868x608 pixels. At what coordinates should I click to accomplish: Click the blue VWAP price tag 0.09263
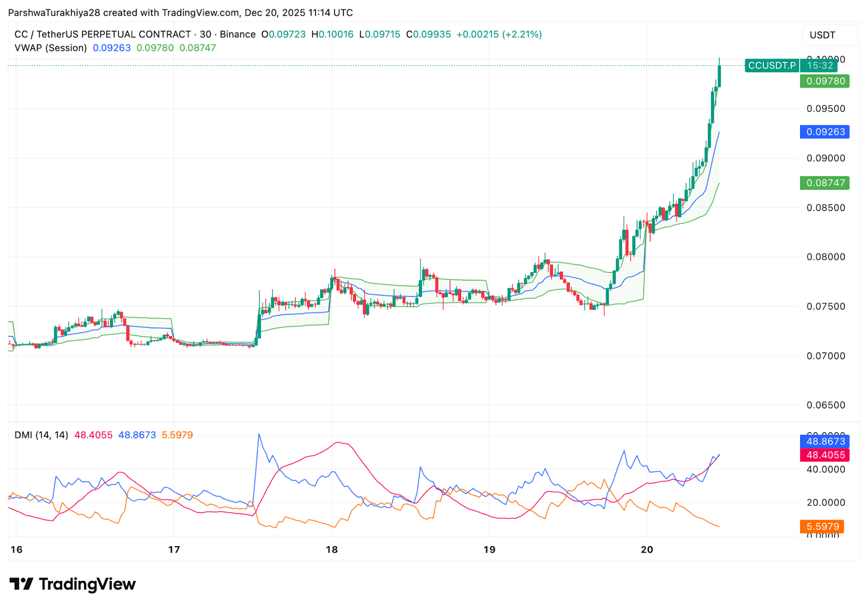click(824, 132)
